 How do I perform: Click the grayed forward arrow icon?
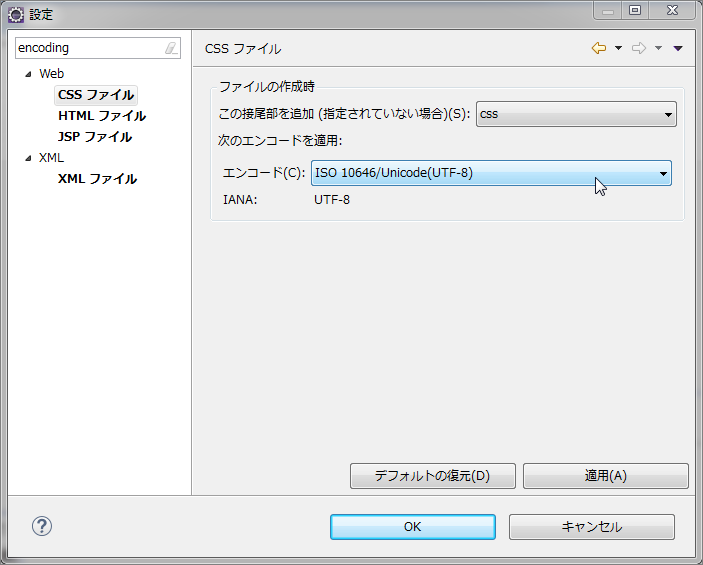[x=639, y=48]
